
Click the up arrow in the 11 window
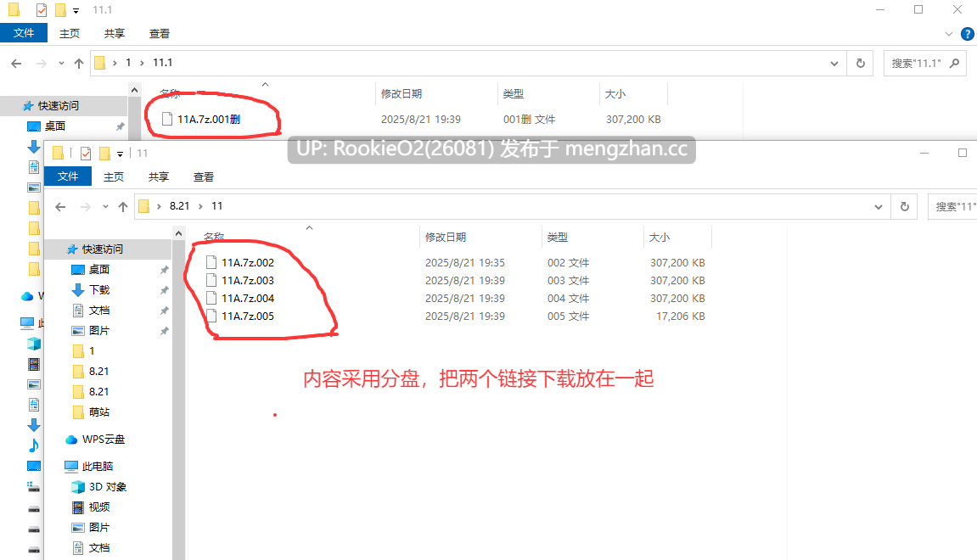click(x=123, y=207)
